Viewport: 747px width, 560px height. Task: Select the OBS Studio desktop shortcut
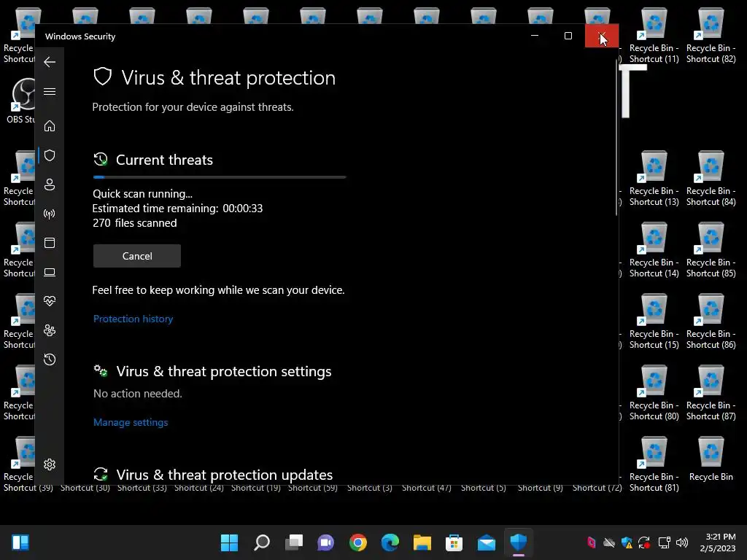pyautogui.click(x=20, y=101)
